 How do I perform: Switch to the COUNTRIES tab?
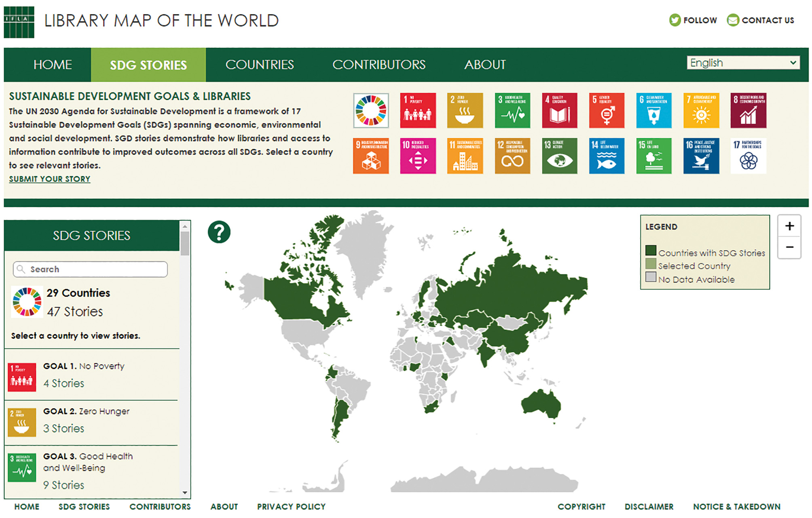point(260,64)
